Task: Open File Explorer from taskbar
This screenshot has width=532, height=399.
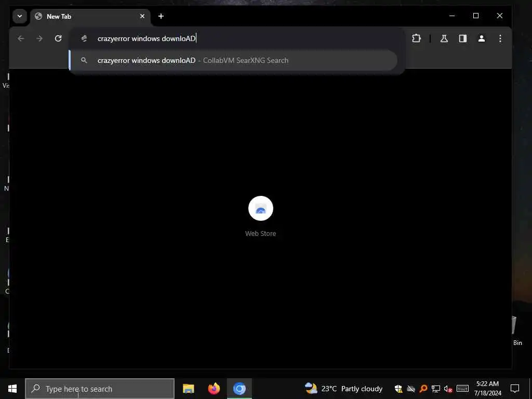Action: [188, 389]
